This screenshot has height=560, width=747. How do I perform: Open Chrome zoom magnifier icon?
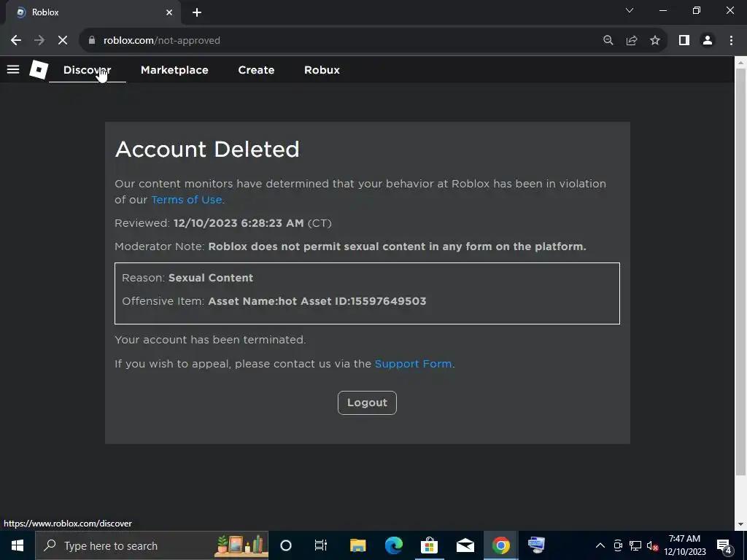608,41
